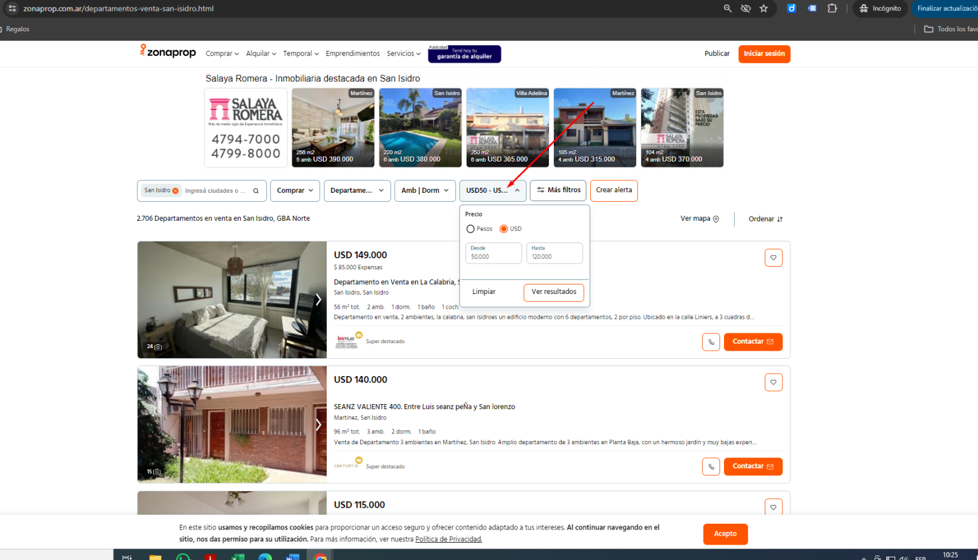Remove the San Isidro filter chip

tap(176, 190)
